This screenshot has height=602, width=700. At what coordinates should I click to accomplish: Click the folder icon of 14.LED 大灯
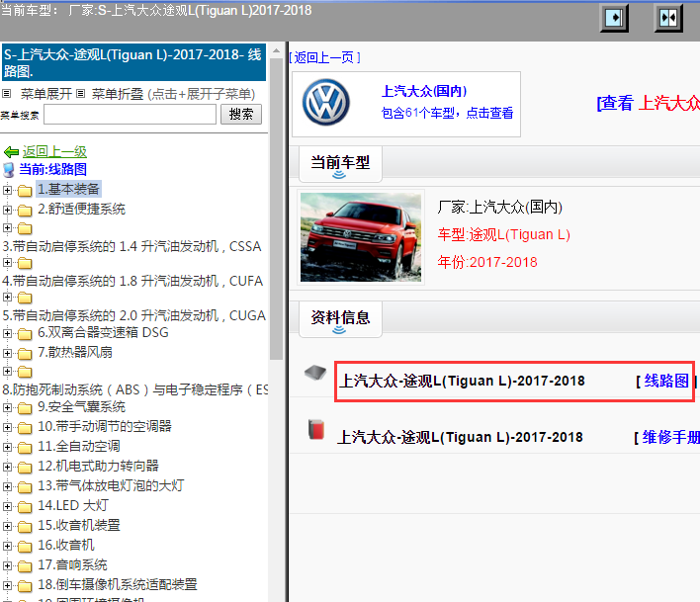[x=25, y=506]
